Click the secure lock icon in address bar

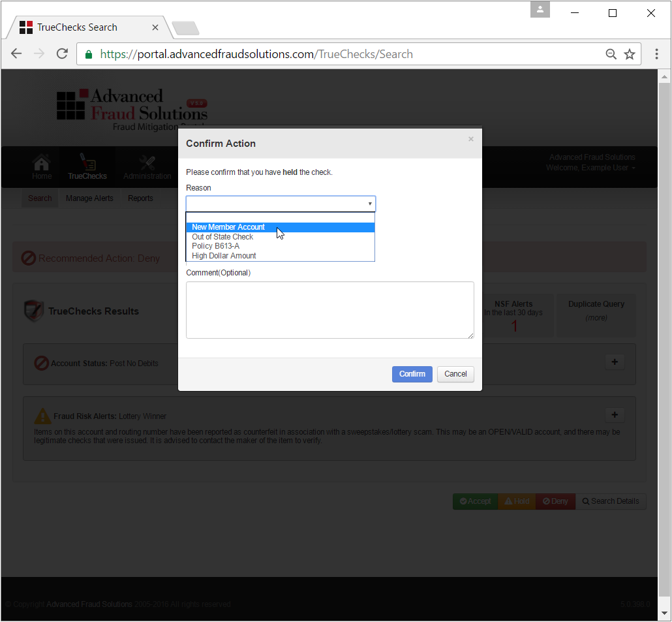click(x=89, y=54)
